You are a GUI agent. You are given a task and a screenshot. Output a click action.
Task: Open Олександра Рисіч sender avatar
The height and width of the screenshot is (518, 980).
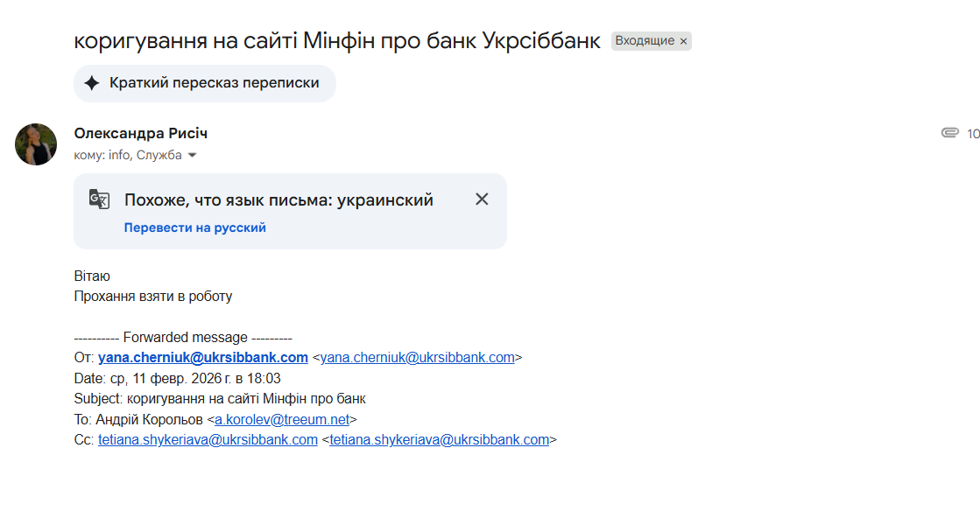[36, 144]
